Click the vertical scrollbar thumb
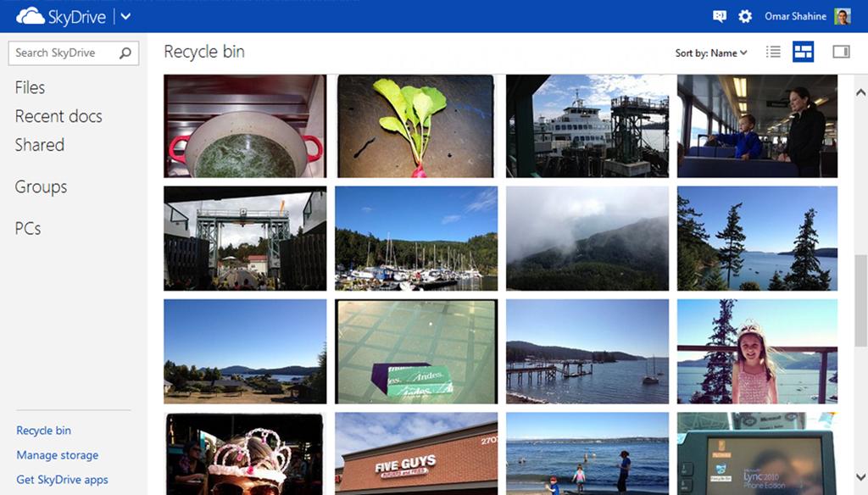This screenshot has height=495, width=868. (860, 301)
